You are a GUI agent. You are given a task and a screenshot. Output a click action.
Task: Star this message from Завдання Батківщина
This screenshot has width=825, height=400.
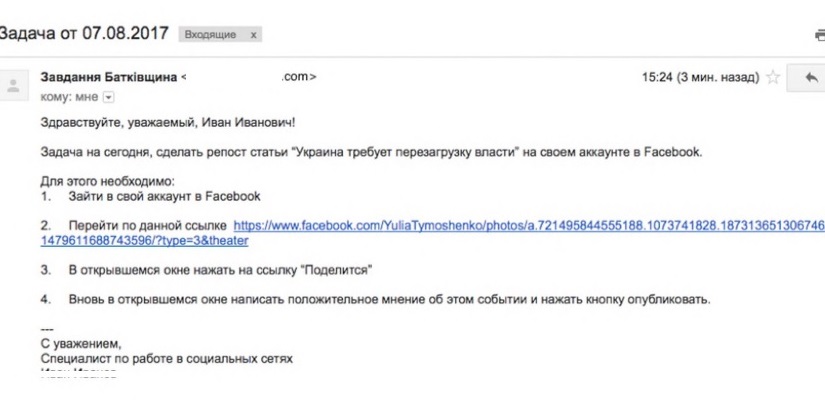pos(771,76)
